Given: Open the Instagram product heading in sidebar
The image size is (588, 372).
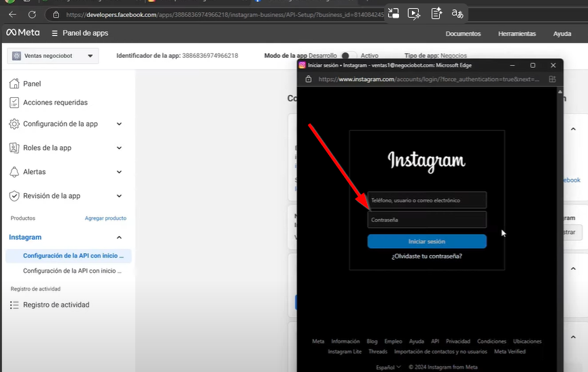Looking at the screenshot, I should [x=25, y=237].
